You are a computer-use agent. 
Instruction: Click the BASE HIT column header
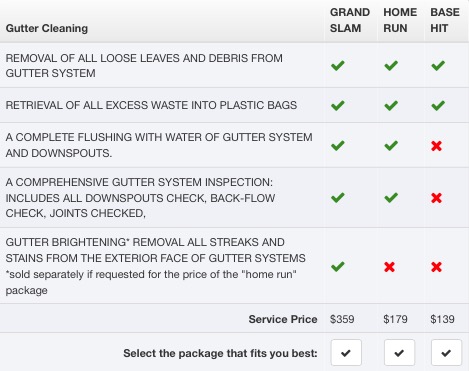(x=445, y=20)
